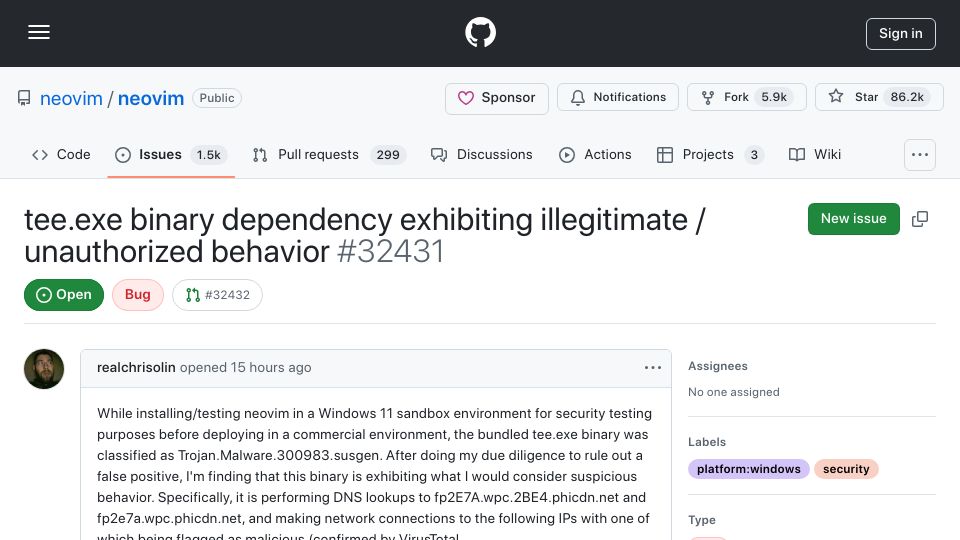
Task: Click the Type sidebar heading
Action: point(702,520)
